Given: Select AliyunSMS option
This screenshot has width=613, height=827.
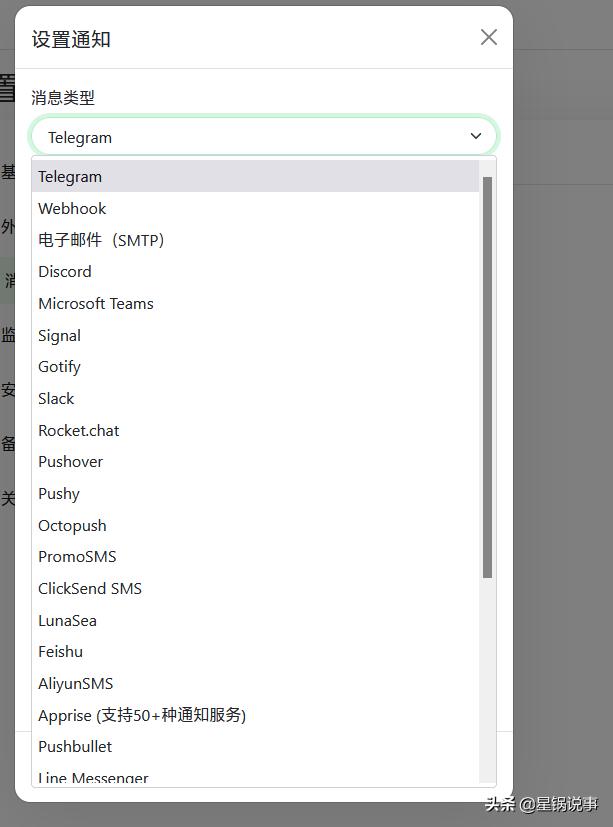Looking at the screenshot, I should 255,684.
